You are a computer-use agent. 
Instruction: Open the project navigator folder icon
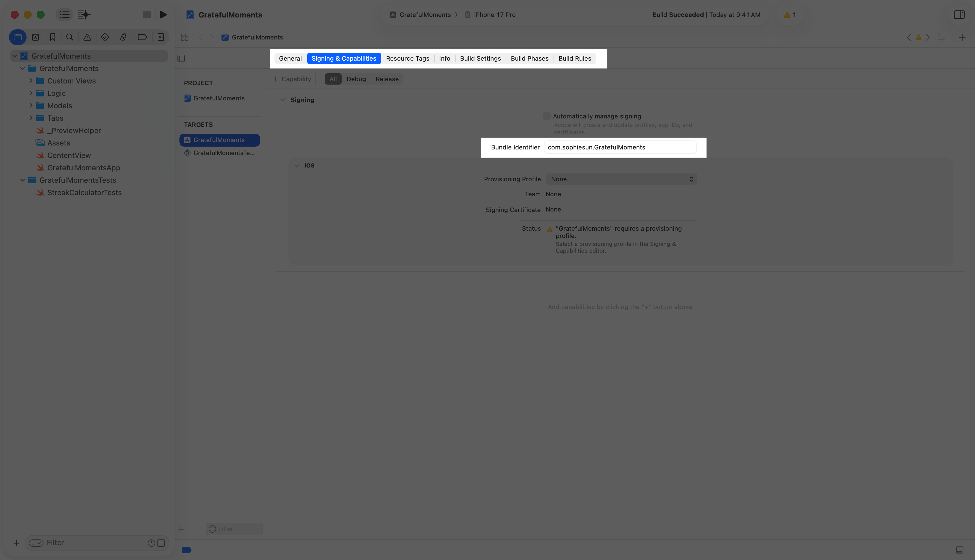point(18,37)
